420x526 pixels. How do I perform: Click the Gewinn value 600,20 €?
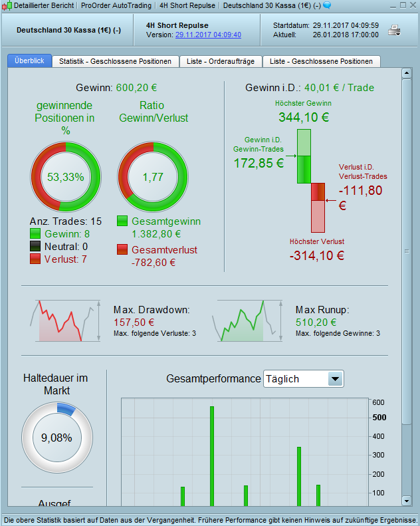(x=136, y=88)
